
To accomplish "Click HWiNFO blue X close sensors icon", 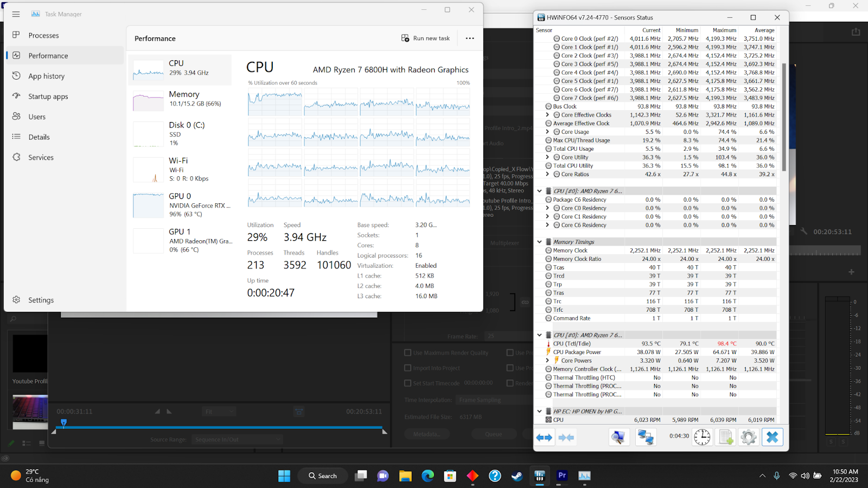I will point(773,437).
